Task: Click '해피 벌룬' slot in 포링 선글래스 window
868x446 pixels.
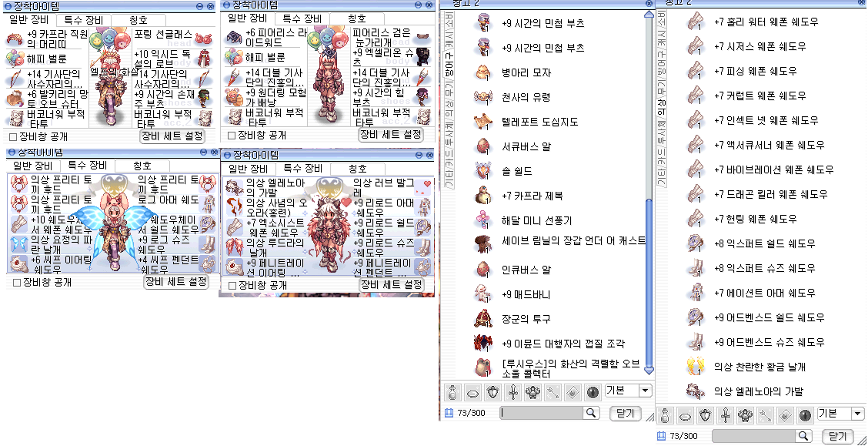Action: coord(43,59)
